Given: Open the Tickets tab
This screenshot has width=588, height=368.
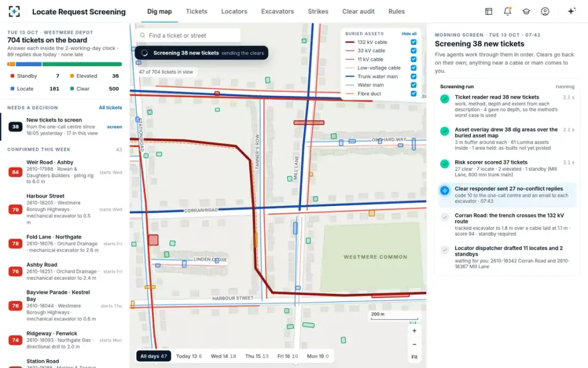Looking at the screenshot, I should pyautogui.click(x=196, y=11).
